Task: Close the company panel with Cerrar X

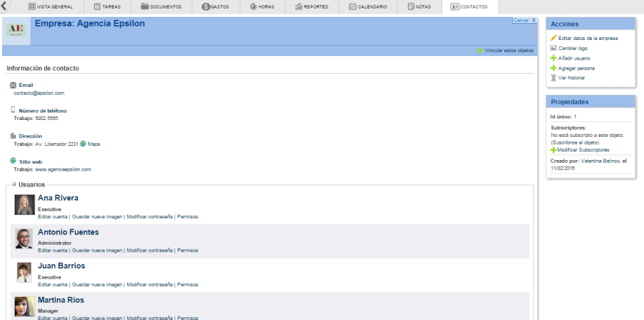Action: point(524,20)
